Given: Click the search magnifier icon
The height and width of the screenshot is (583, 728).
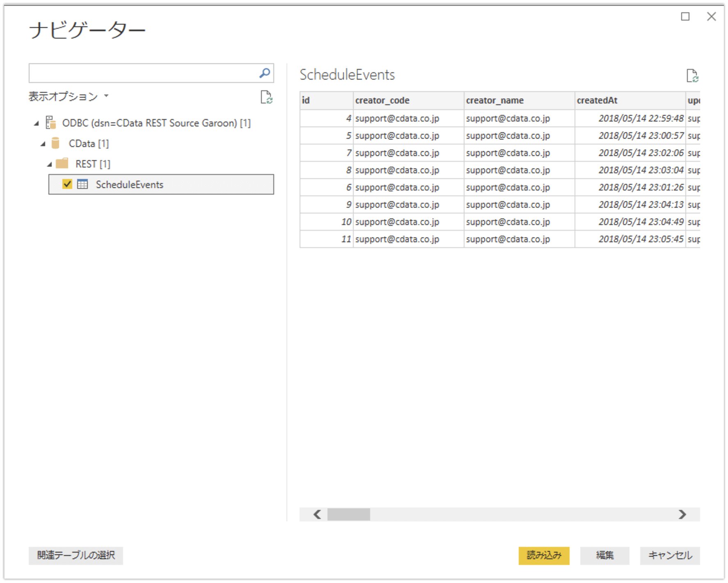Looking at the screenshot, I should 265,73.
